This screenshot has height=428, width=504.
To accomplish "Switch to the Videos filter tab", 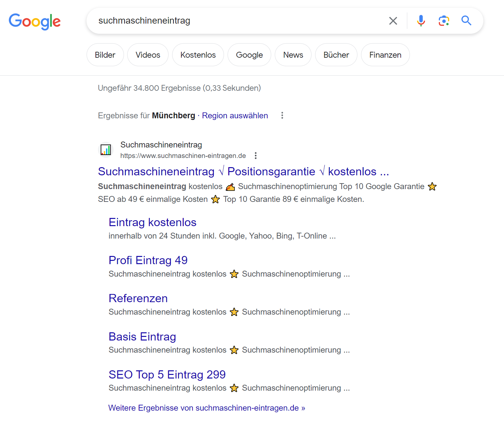I will pos(148,55).
